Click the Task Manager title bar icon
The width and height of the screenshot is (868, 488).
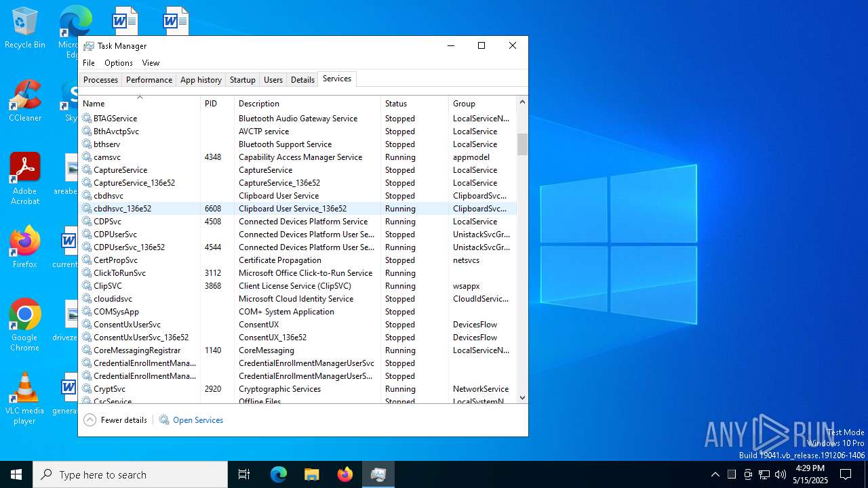[89, 46]
